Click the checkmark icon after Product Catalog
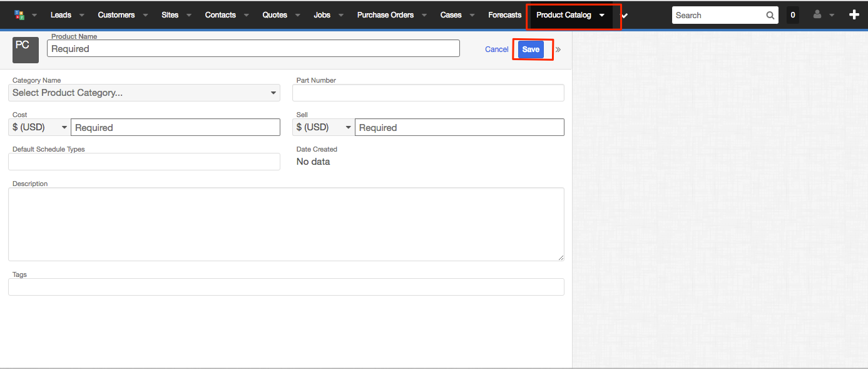The image size is (868, 369). point(625,15)
